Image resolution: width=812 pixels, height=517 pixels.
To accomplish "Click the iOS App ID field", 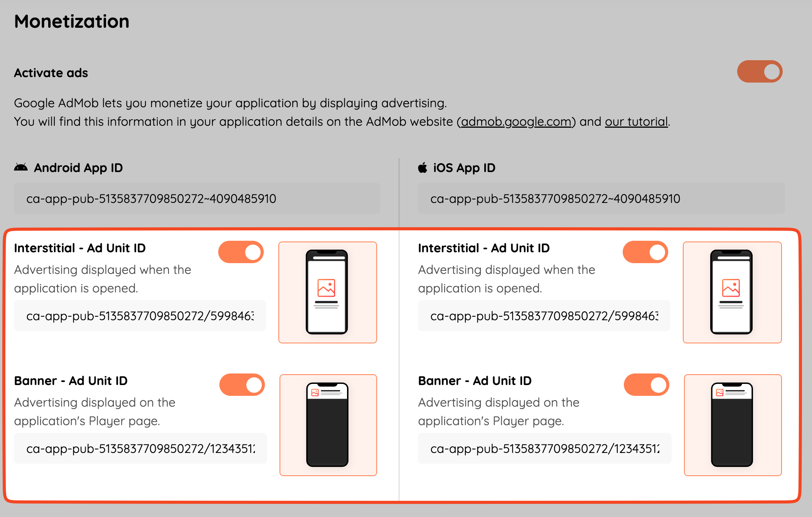I will point(601,198).
